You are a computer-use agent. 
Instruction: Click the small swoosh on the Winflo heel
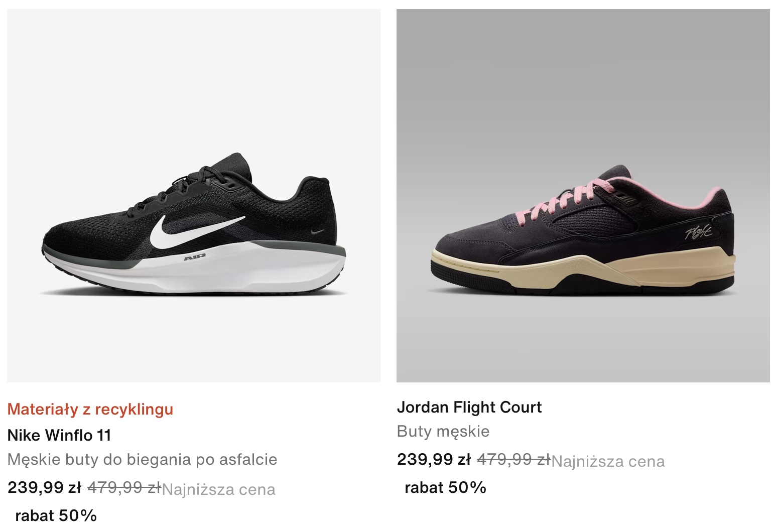(318, 231)
